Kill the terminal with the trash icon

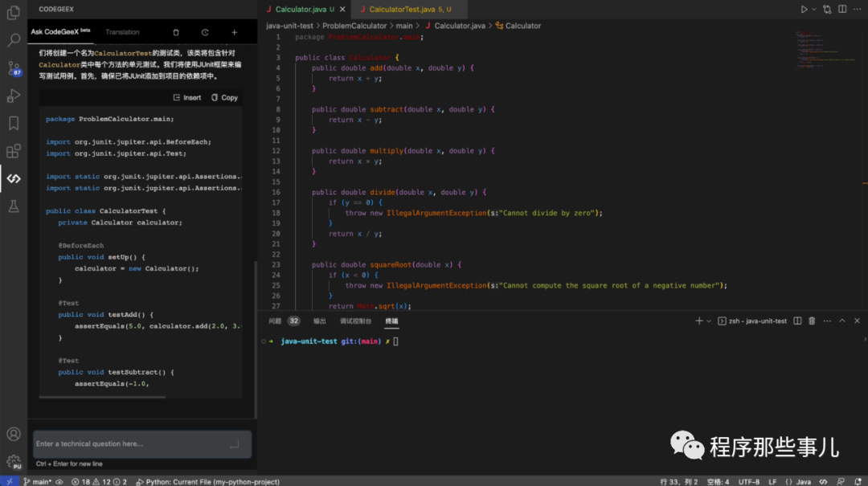click(813, 321)
